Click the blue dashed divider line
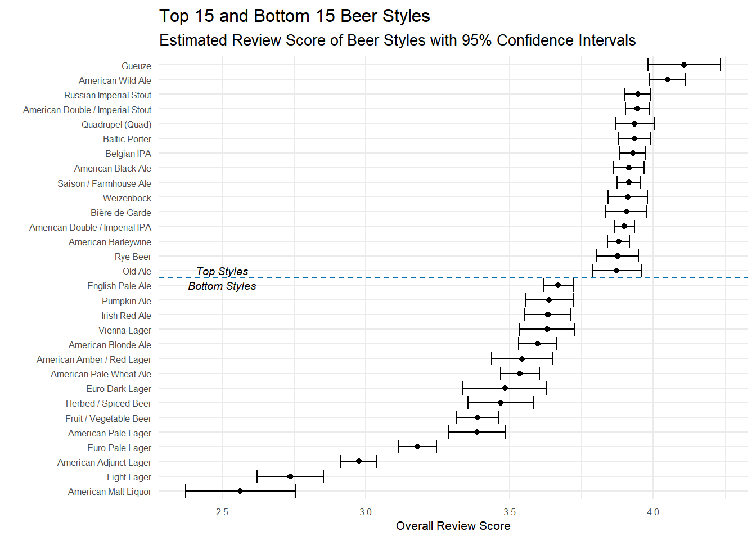Viewport: 756px width, 540px height. 394,278
